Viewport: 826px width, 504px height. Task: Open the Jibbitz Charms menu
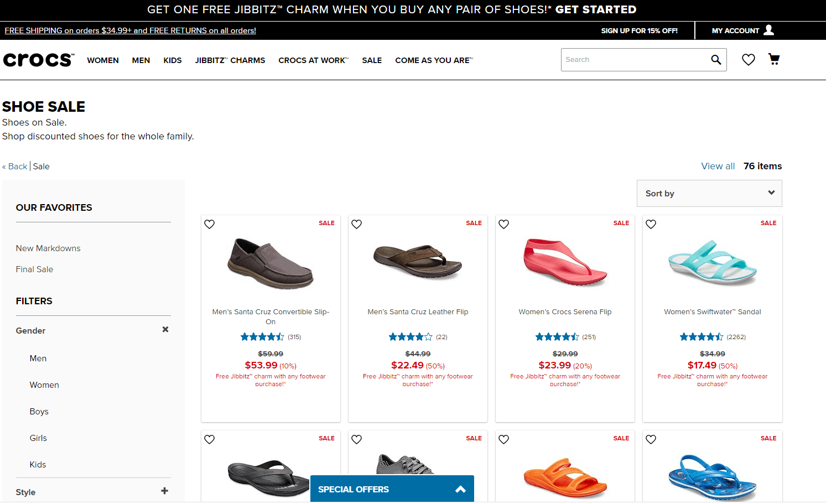(230, 60)
